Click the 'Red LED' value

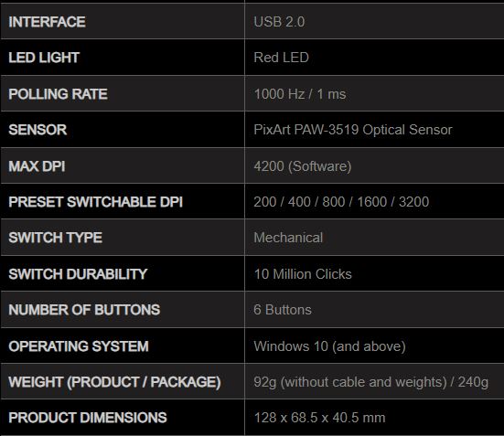281,58
